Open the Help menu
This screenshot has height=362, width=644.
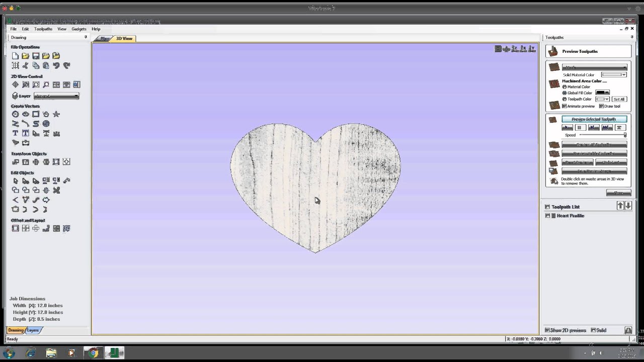[96, 29]
